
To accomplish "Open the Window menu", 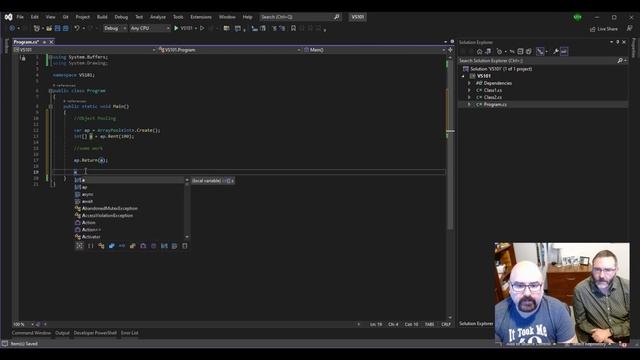I will pyautogui.click(x=227, y=17).
